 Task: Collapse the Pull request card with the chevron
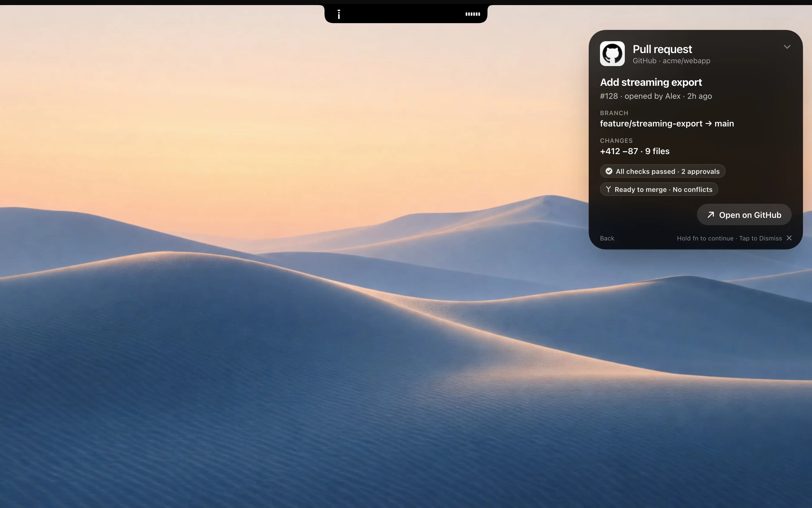(787, 47)
